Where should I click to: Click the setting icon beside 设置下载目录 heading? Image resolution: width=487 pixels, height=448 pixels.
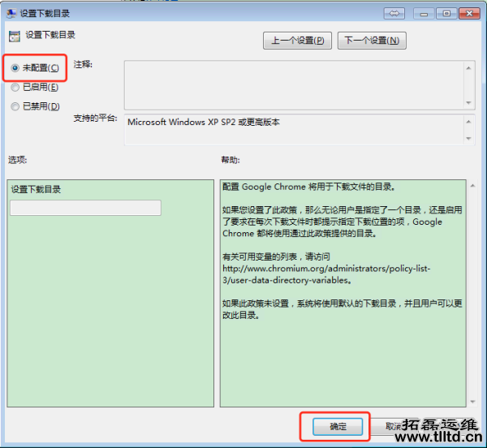coord(15,37)
